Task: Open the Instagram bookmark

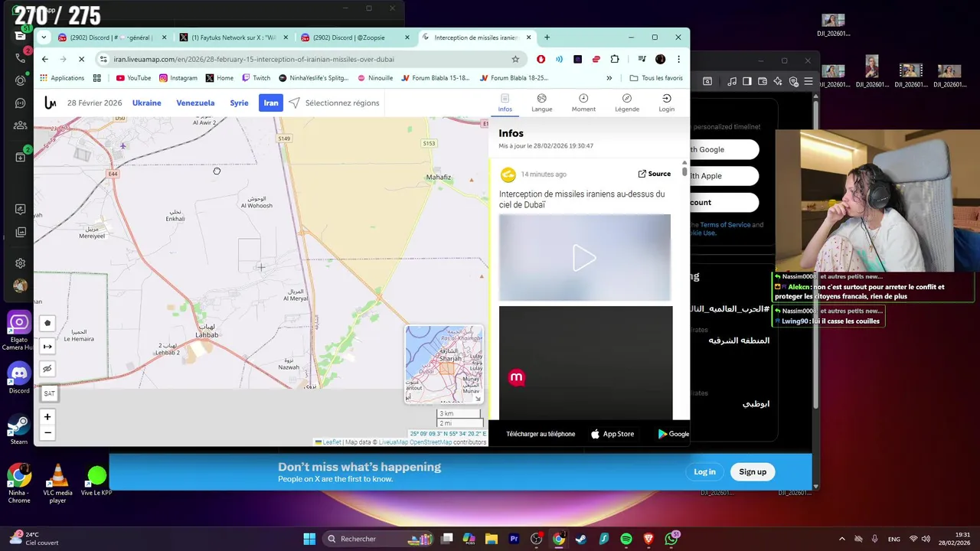Action: point(178,78)
